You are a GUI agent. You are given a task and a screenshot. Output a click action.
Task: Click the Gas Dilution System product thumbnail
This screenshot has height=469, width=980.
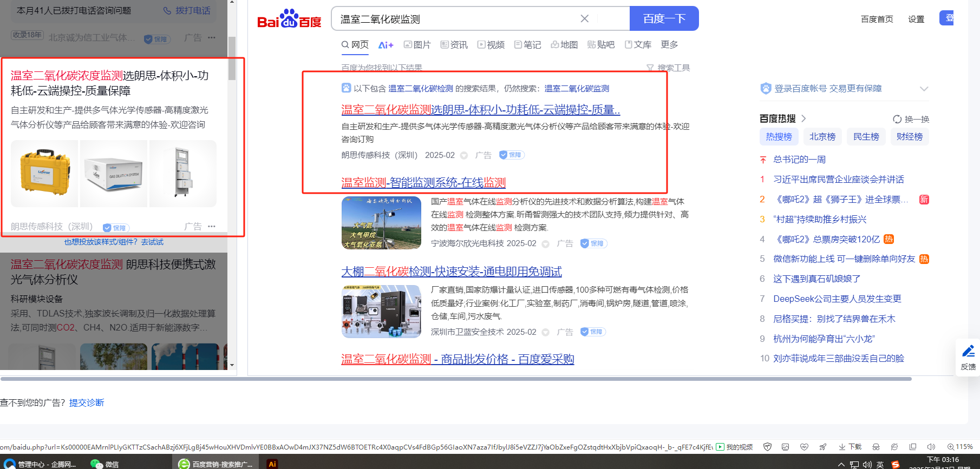[x=114, y=174]
